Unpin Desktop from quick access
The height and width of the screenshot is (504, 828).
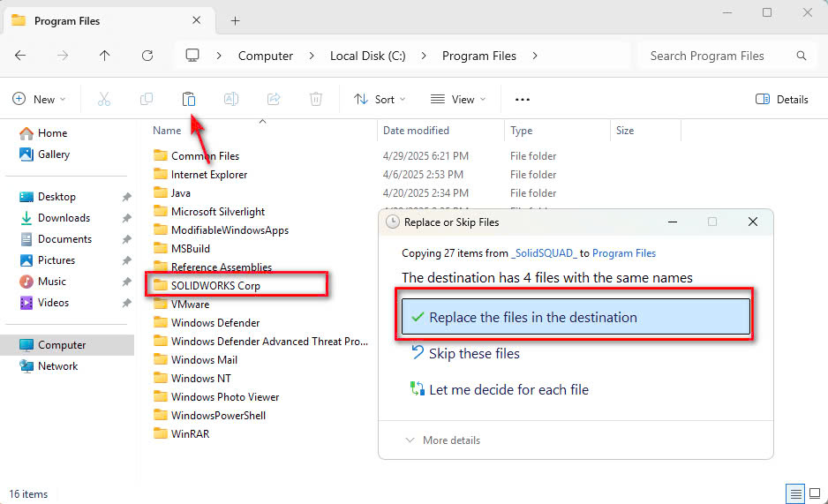coord(127,197)
